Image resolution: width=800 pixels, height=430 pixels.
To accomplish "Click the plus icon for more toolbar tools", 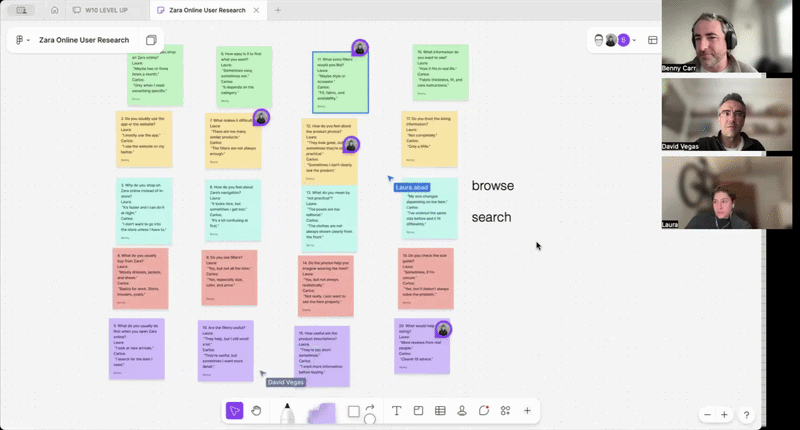I will [527, 410].
